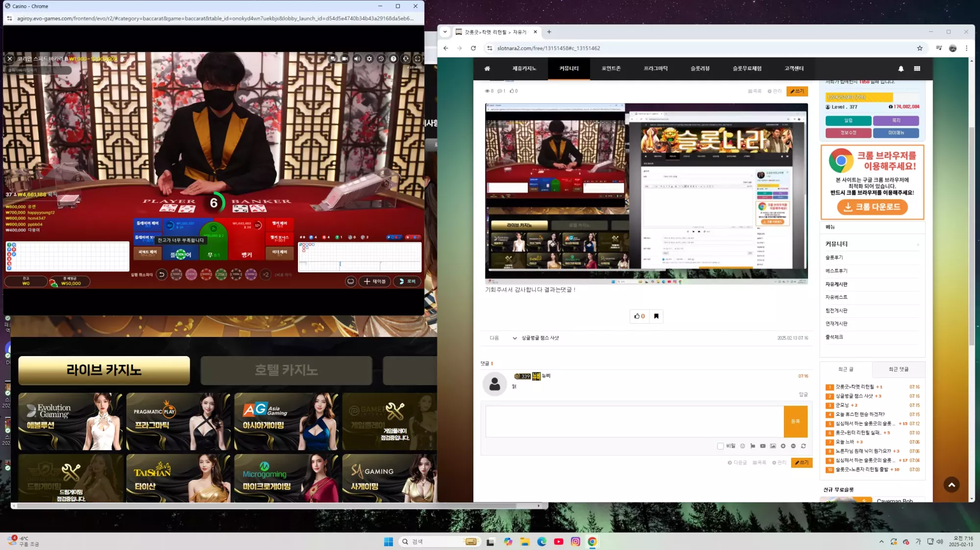Toggle the video camera icon in the game
Viewport: 980px width, 550px height.
coord(345,59)
